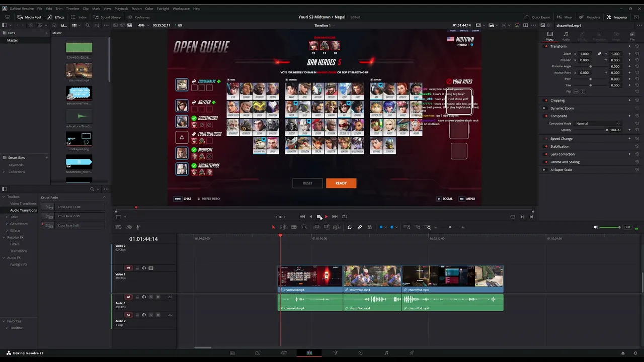The width and height of the screenshot is (644, 362).
Task: Open the Sound Library panel
Action: click(x=107, y=17)
